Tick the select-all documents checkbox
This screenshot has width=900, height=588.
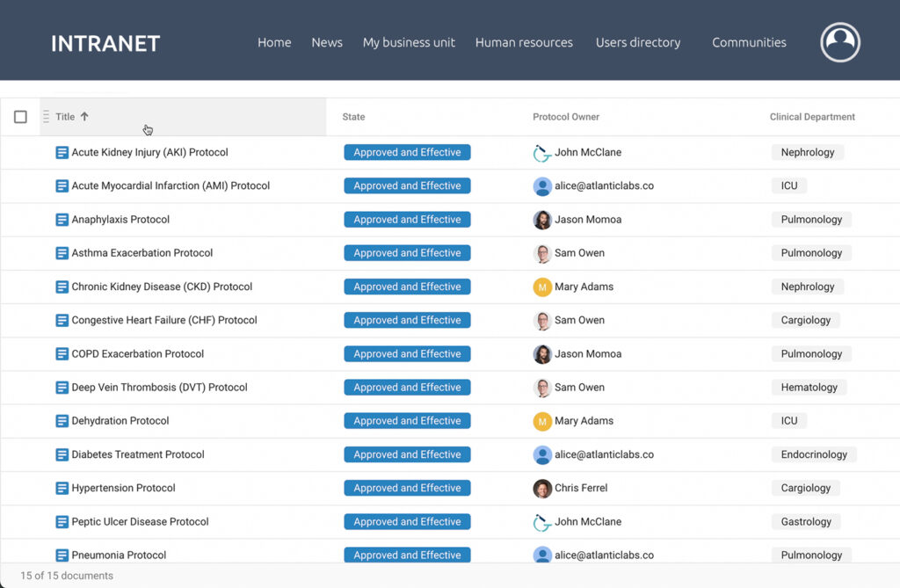coord(21,117)
